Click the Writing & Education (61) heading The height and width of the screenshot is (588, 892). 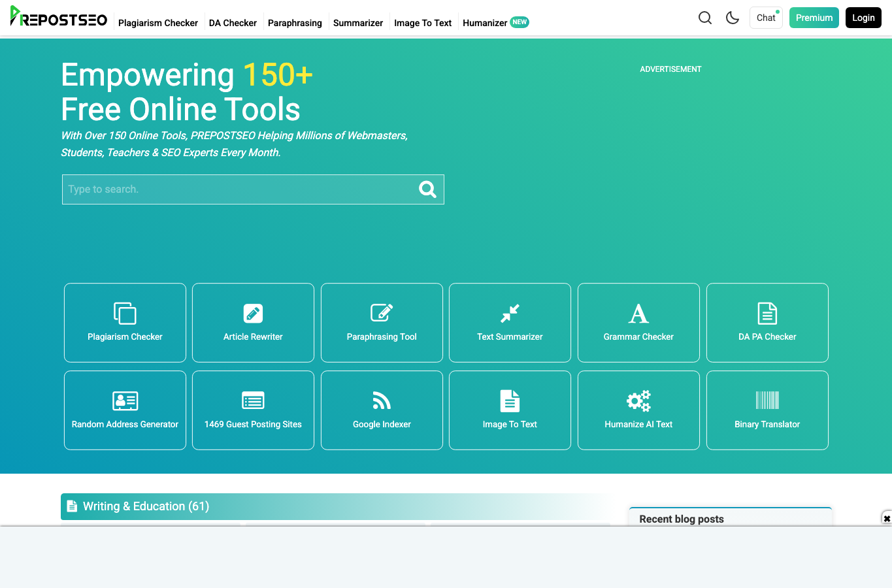tap(146, 506)
